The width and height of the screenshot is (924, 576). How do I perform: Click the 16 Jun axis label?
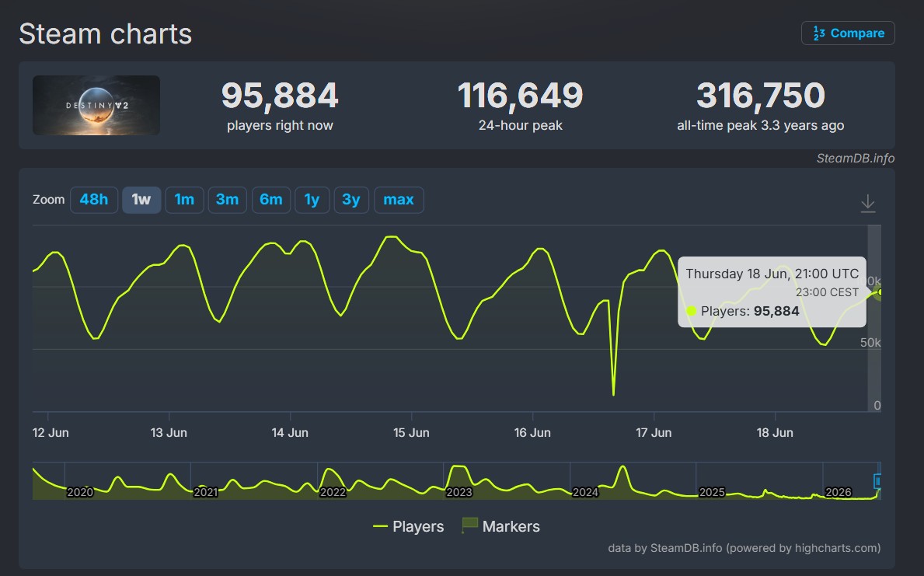point(532,433)
